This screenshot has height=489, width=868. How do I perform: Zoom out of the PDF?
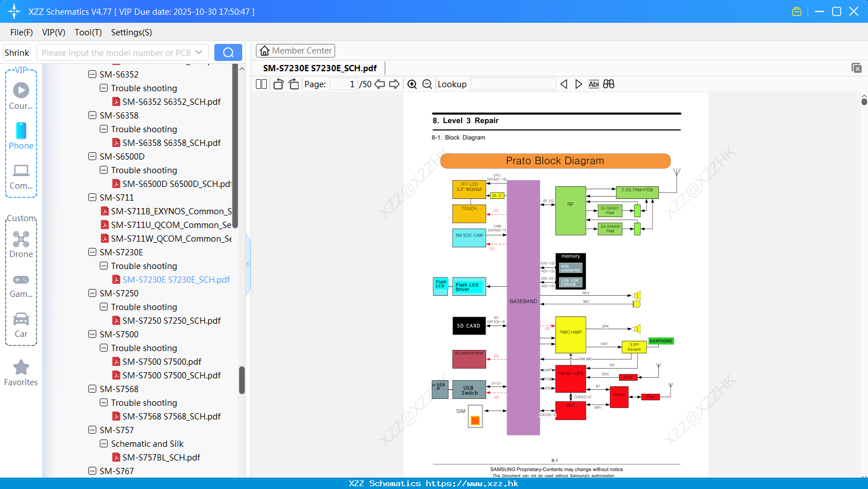[427, 84]
